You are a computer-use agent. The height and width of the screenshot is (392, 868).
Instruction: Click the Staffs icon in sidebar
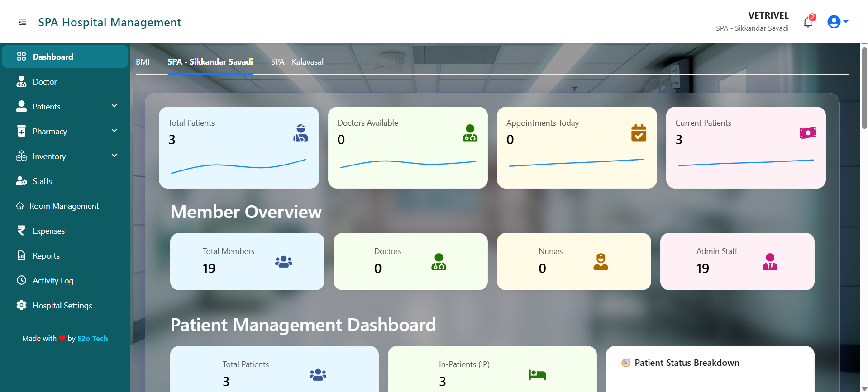click(x=21, y=181)
